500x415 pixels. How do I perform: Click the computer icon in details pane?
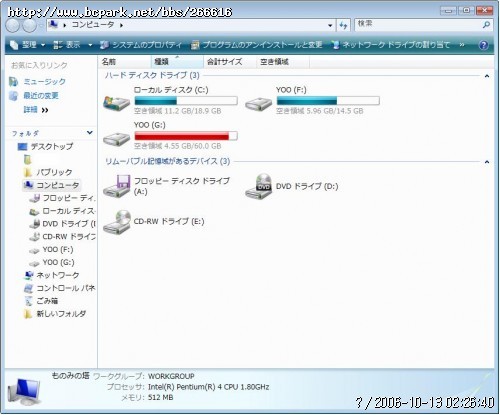coord(24,391)
